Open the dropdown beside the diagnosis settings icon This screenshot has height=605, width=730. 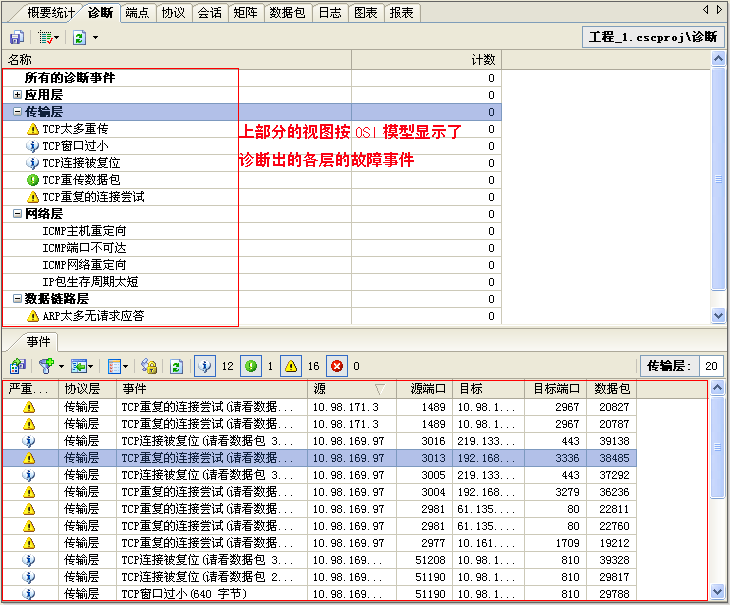click(56, 38)
